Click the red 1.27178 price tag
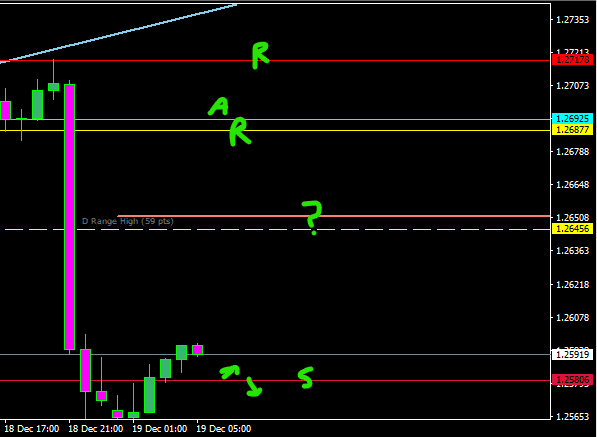597x437 pixels. tap(572, 60)
